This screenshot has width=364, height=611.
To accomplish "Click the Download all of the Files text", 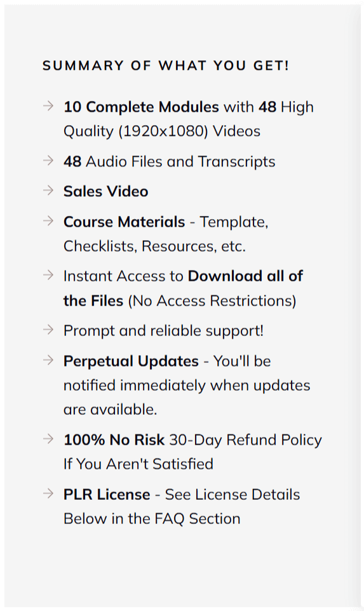I will [x=183, y=288].
